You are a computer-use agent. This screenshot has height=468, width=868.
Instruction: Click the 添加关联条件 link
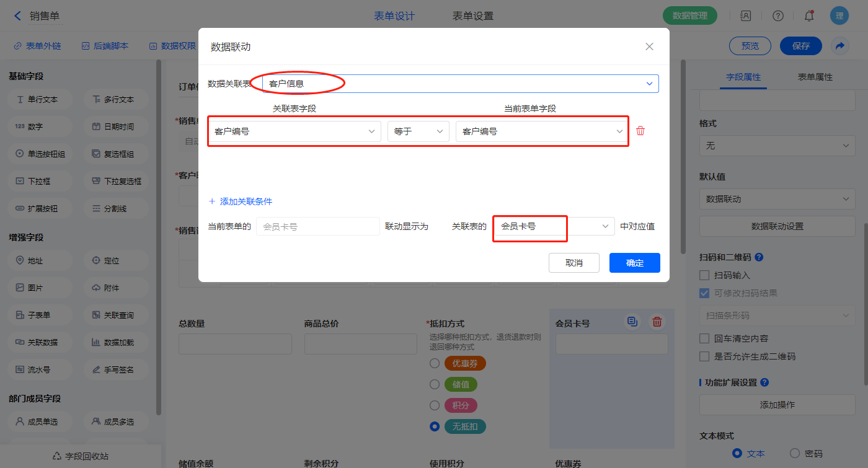click(x=241, y=201)
